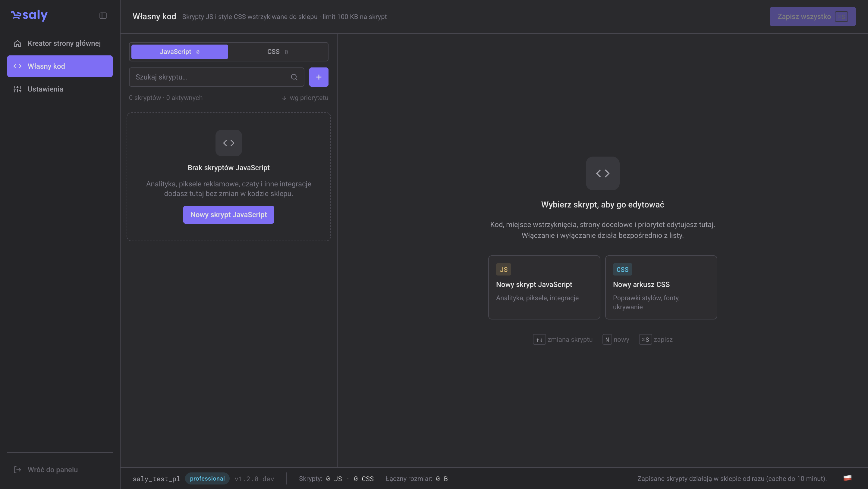Screen dimensions: 868x489
Task: Click the ⌘S key hint for zapisz
Action: [645, 340]
